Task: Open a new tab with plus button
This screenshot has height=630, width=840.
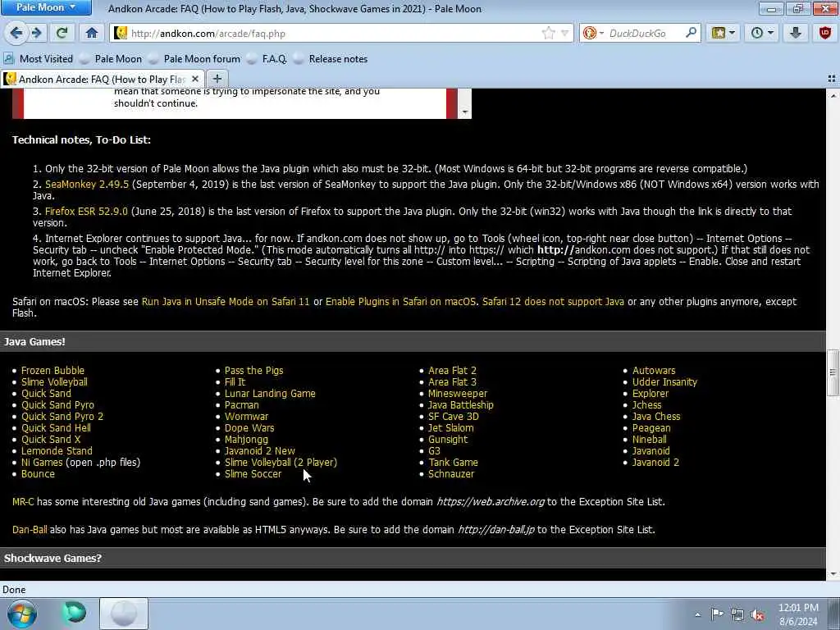Action: coord(217,80)
